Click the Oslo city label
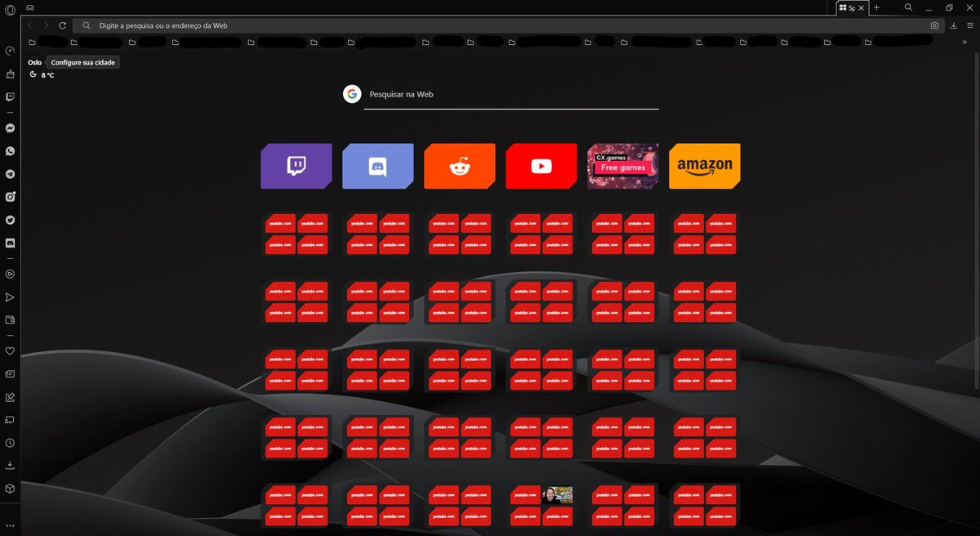This screenshot has width=980, height=536. click(34, 62)
